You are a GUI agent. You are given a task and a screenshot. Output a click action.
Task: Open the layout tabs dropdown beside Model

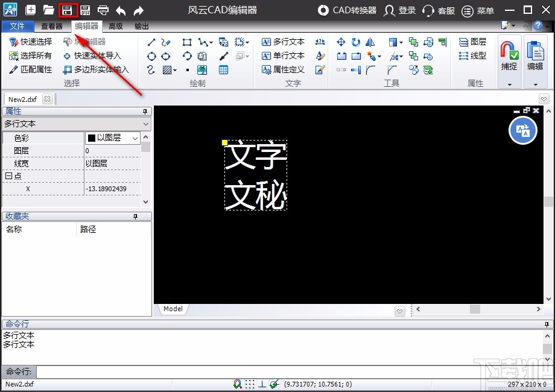[399, 311]
